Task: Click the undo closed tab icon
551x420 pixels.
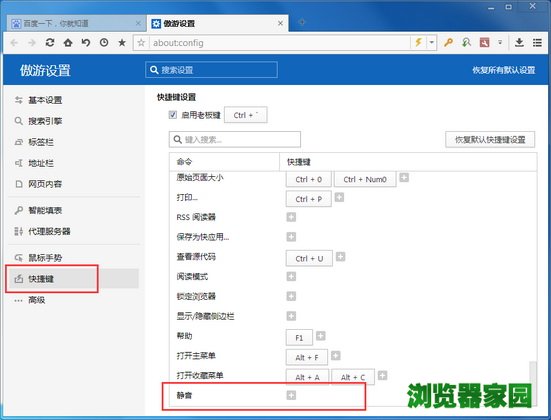Action: pos(86,43)
